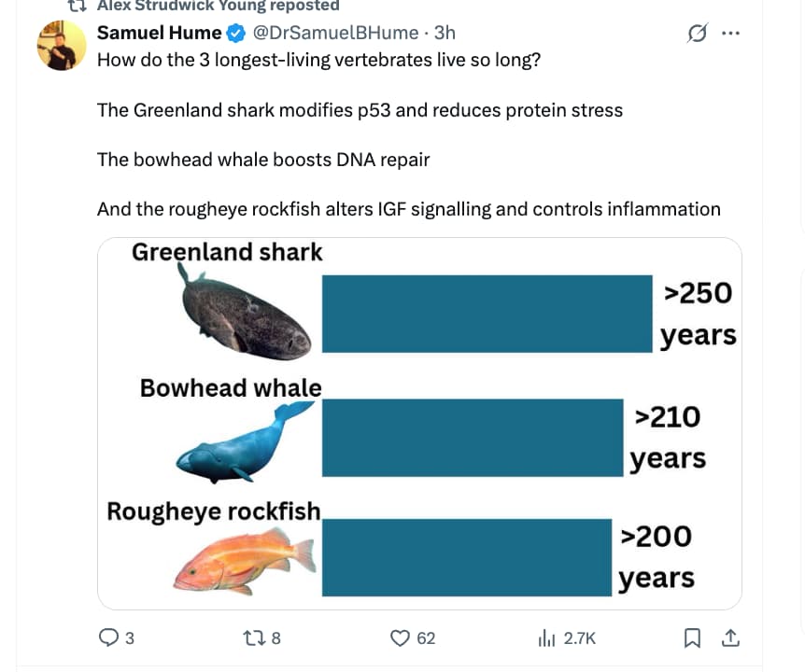Repost this tweet using the retweet icon
This screenshot has width=805, height=672.
coord(252,638)
